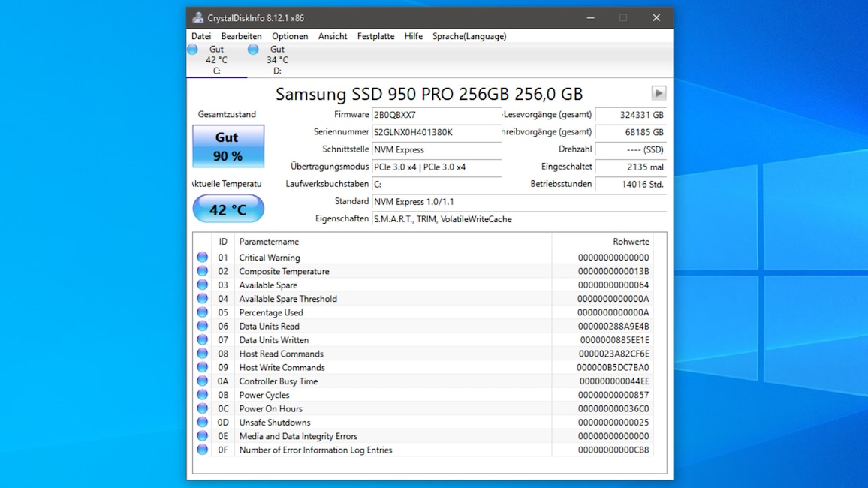Screen dimensions: 868x488
Task: Click the Laufwerksbuchstaben field C:
Action: click(x=436, y=184)
